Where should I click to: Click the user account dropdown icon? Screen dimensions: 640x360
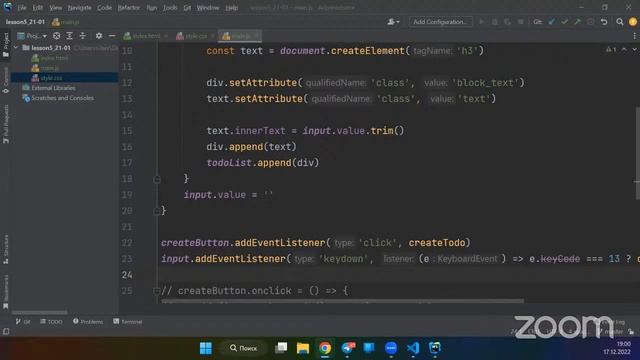click(393, 22)
